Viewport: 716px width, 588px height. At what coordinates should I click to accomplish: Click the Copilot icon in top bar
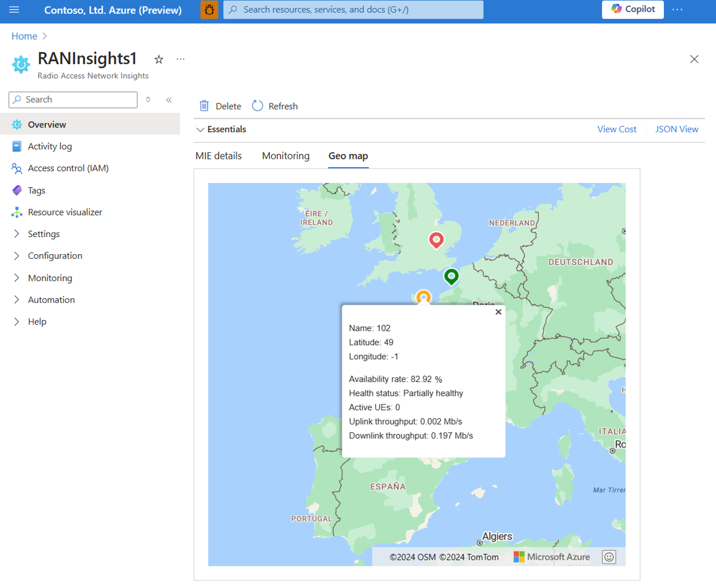pos(619,9)
